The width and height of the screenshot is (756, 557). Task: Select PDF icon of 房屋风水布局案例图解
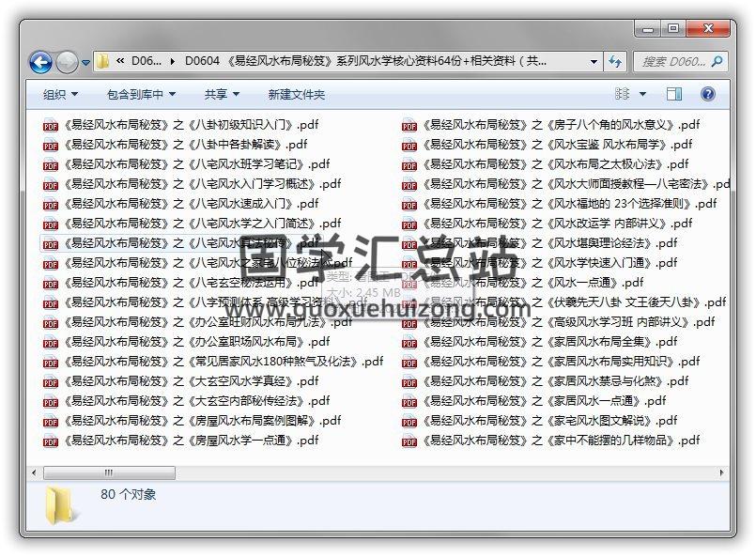coord(50,422)
